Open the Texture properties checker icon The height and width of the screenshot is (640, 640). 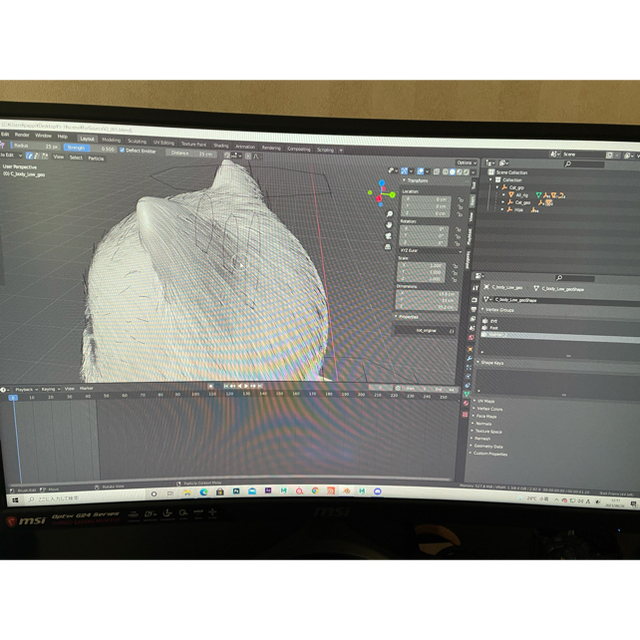(465, 414)
